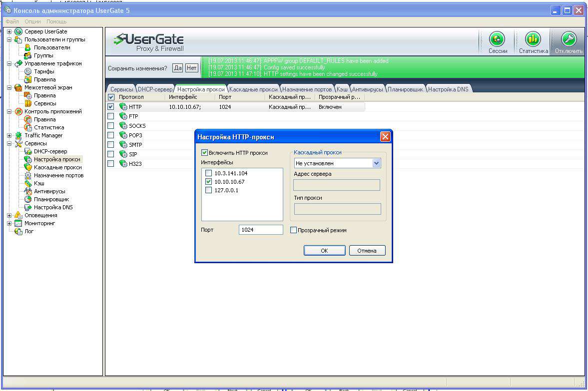Open the Каскадный прокси dropdown
The width and height of the screenshot is (588, 391).
pyautogui.click(x=377, y=163)
